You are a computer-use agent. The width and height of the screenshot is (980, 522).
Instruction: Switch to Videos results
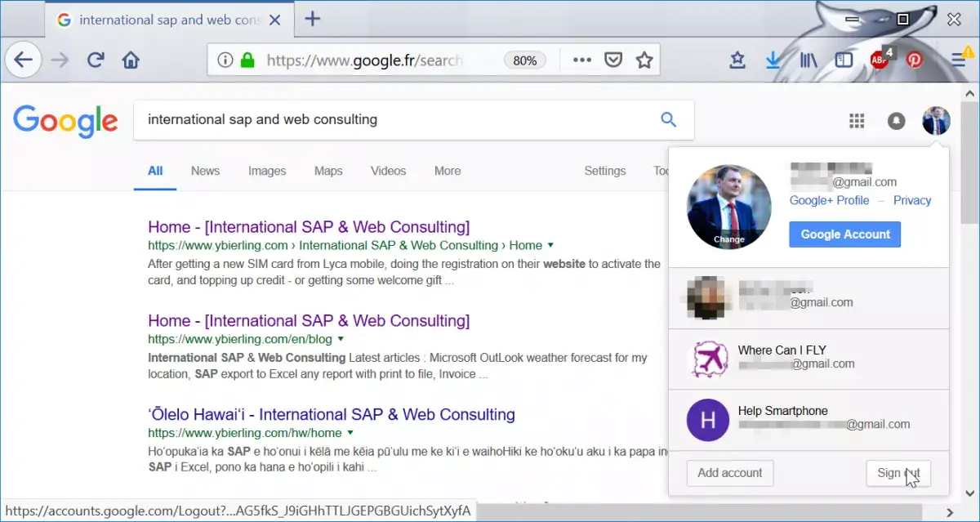tap(388, 171)
